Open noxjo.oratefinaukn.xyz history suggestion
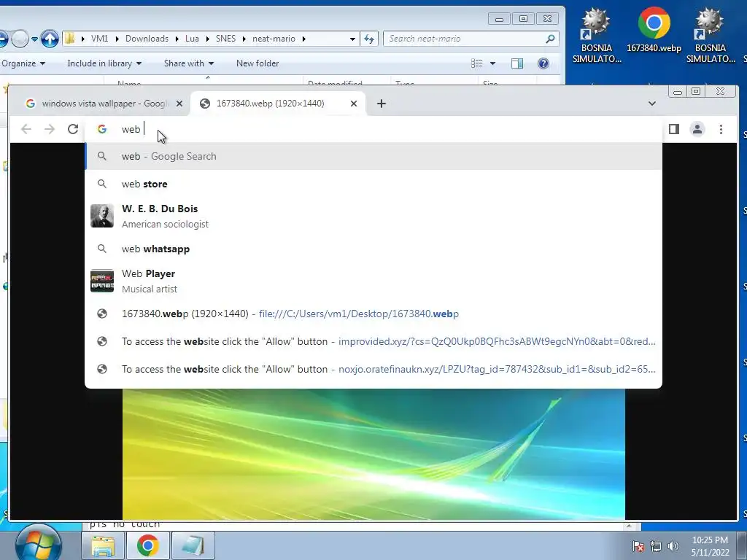This screenshot has width=747, height=560. [x=373, y=369]
